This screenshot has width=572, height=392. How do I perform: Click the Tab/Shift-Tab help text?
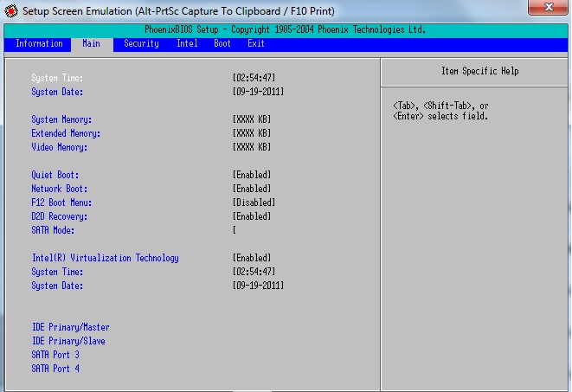click(440, 112)
